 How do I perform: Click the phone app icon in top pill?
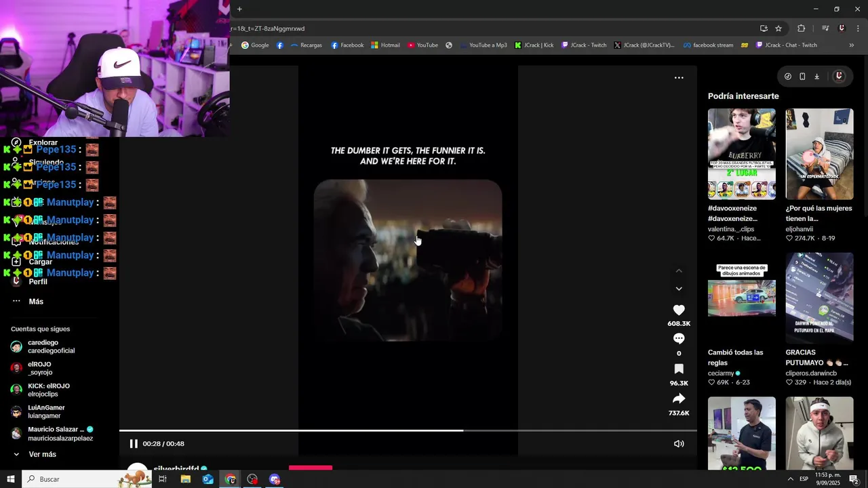(802, 77)
